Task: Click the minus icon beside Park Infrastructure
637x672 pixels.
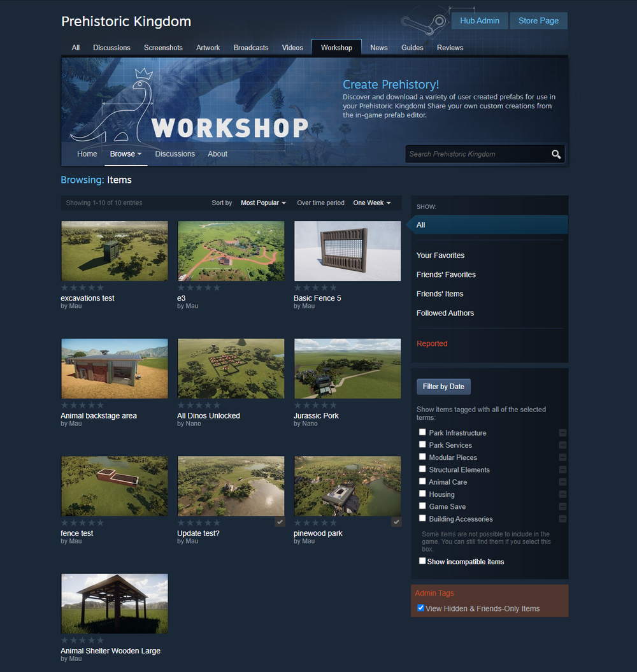Action: [x=563, y=433]
